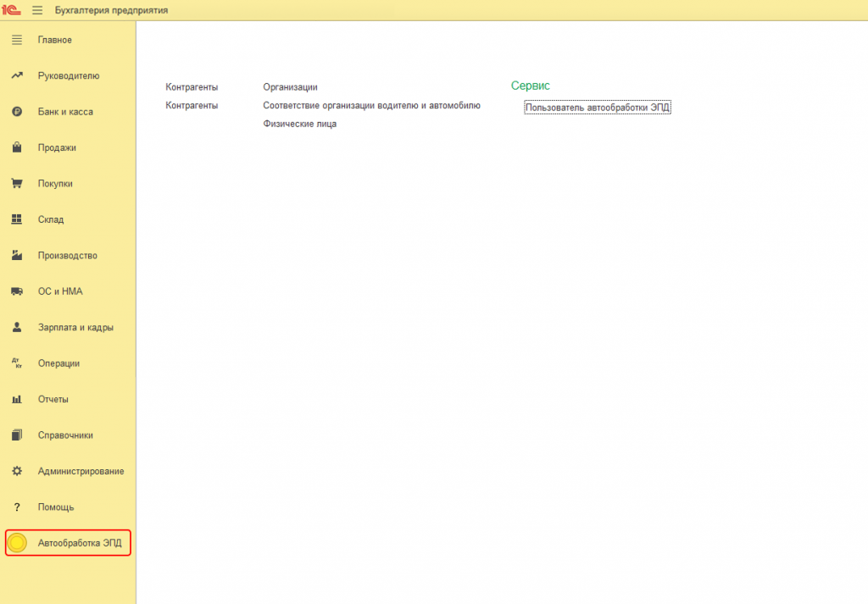Open Отчеты bar chart icon

17,399
